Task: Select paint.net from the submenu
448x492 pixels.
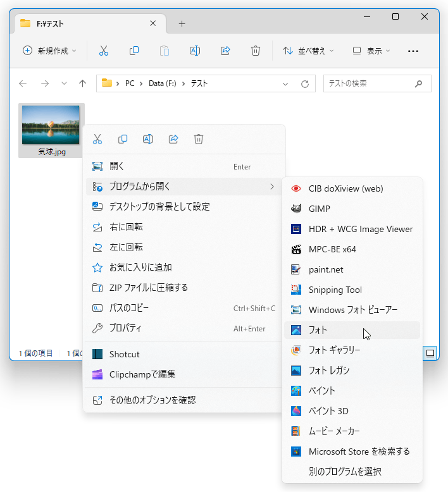Action: [x=352, y=269]
